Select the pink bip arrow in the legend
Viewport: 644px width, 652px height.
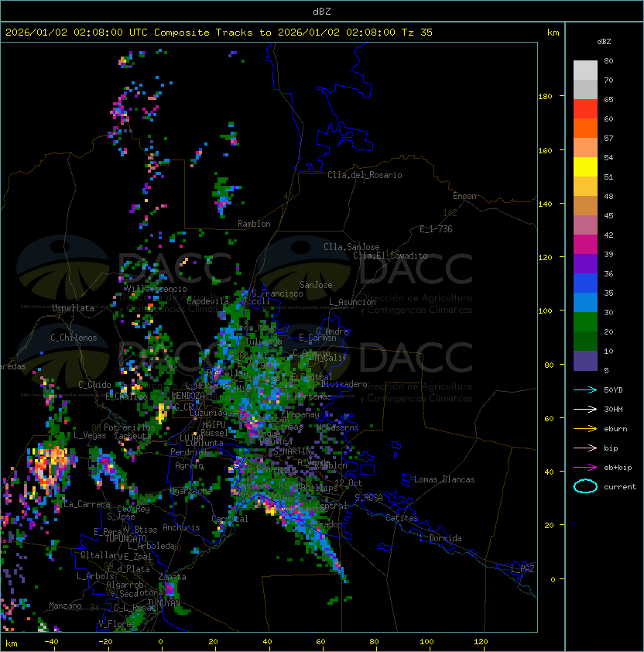pyautogui.click(x=585, y=448)
